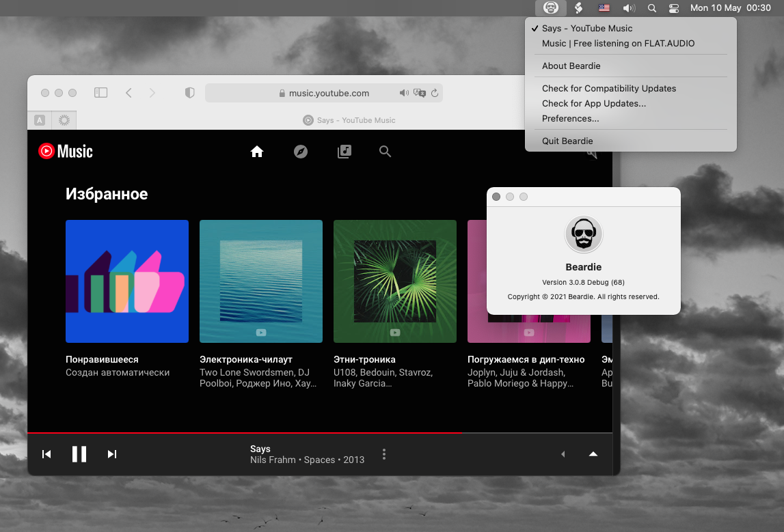This screenshot has width=784, height=532.
Task: Open Beardie icon in the menu bar
Action: (x=550, y=8)
